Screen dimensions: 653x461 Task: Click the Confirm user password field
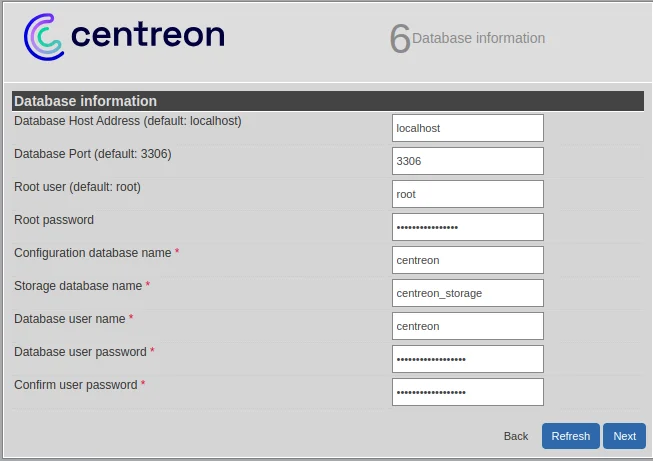pyautogui.click(x=468, y=392)
